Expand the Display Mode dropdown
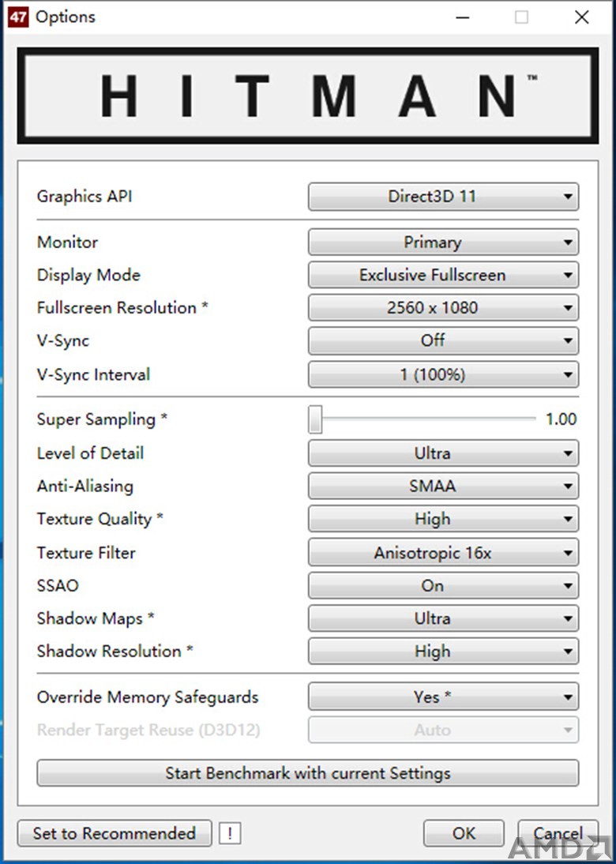Viewport: 616px width, 864px height. pos(444,275)
